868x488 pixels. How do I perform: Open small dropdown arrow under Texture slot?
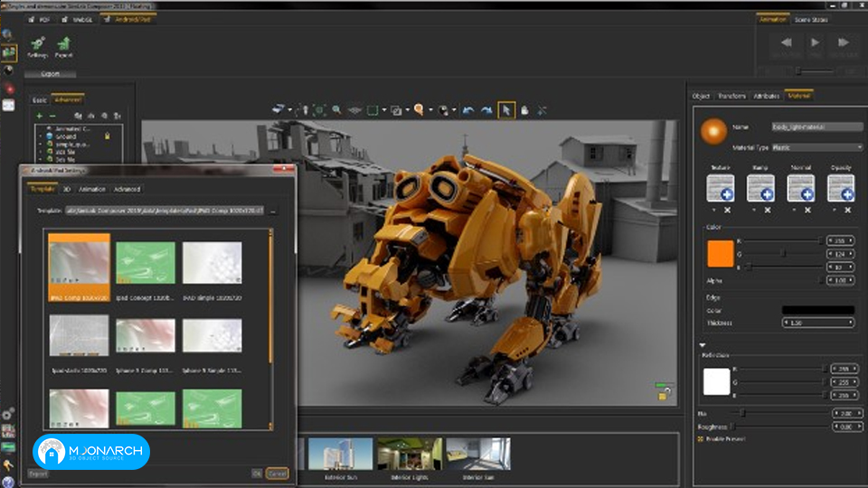714,211
